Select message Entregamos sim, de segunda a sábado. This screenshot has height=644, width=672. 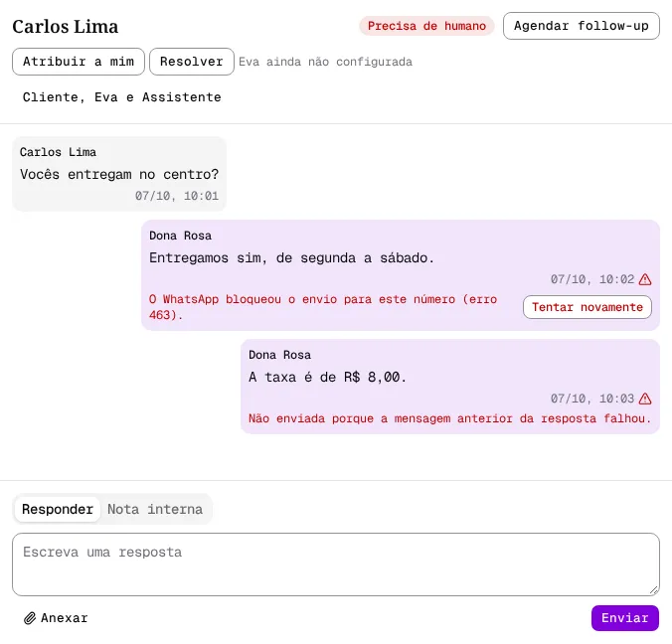tap(291, 257)
